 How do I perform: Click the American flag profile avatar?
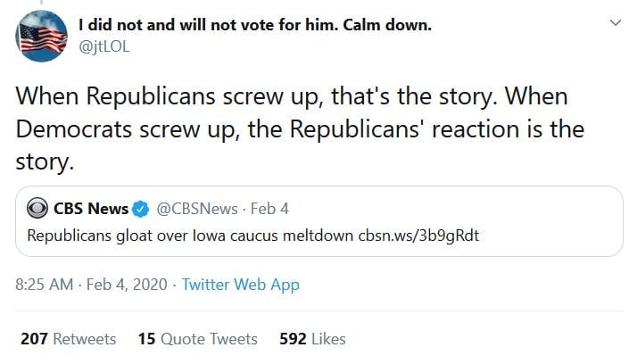tap(44, 36)
